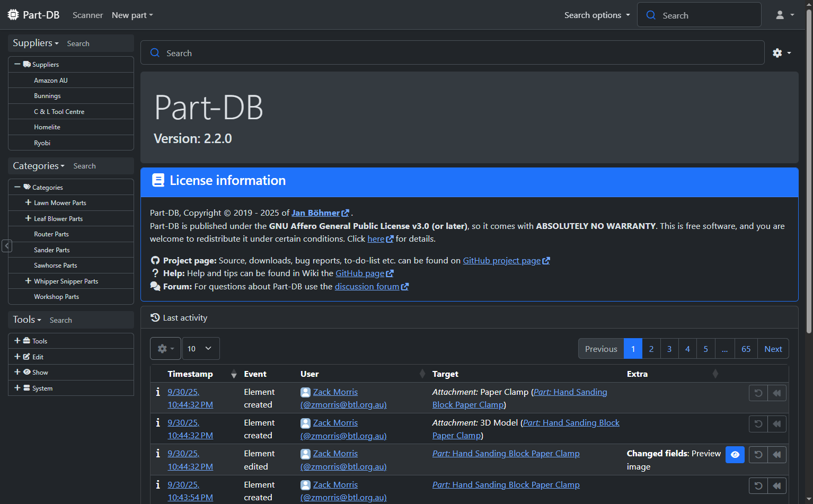813x504 pixels.
Task: Expand the Lawn Mower Parts category
Action: pos(28,202)
